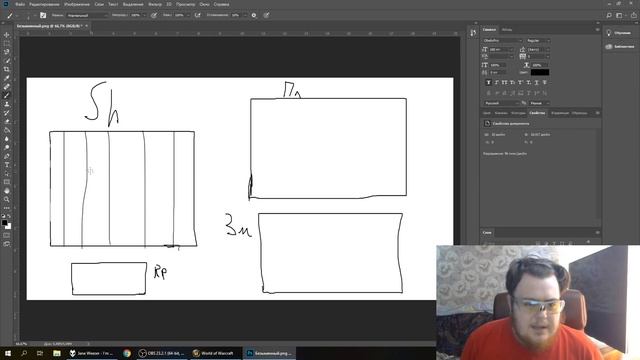Open the Файл menu
This screenshot has height=360, width=640.
20,4
